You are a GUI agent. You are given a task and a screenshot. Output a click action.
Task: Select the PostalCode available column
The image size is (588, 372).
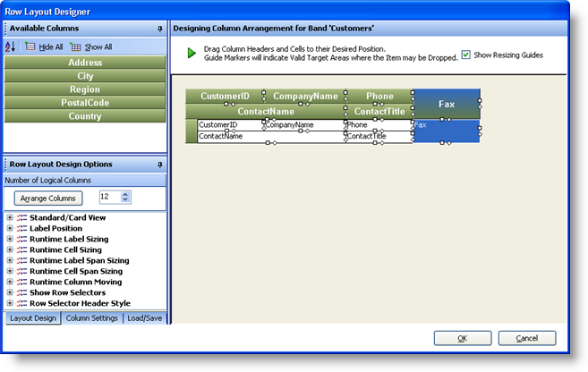pyautogui.click(x=85, y=103)
